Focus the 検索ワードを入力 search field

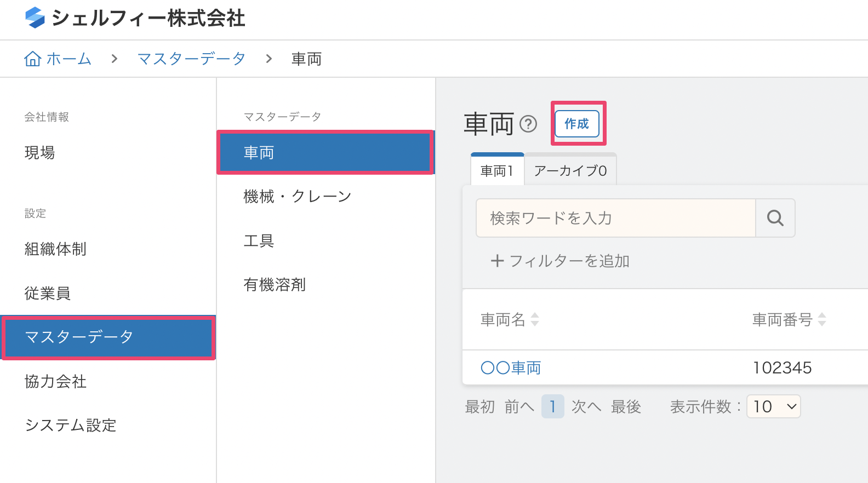tap(615, 218)
